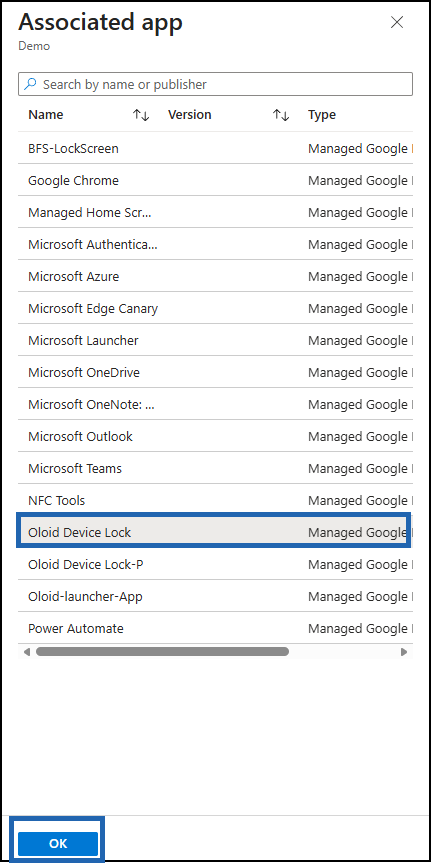Select the Microsoft Authentica... row
The width and height of the screenshot is (431, 863).
pyautogui.click(x=215, y=244)
